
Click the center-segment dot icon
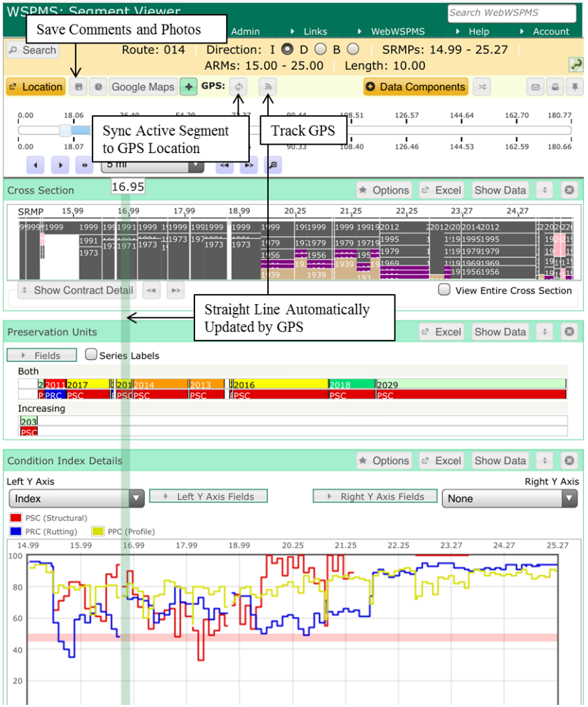click(85, 165)
